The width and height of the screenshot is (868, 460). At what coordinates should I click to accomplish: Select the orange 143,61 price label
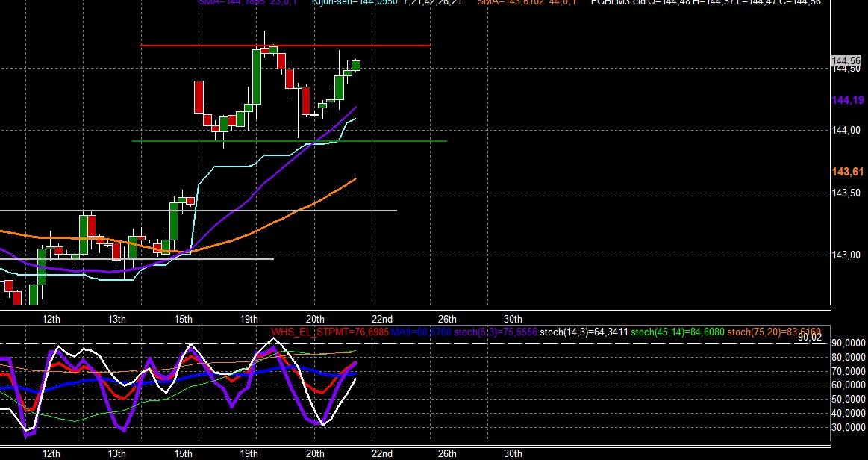click(x=848, y=172)
